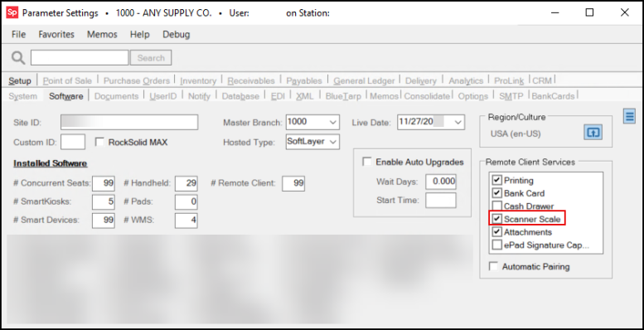The image size is (644, 330).
Task: Click the Installed Software heading link
Action: click(x=50, y=163)
